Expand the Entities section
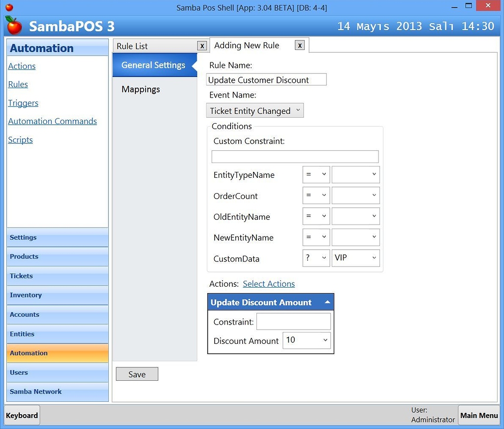Viewport: 504px width, 429px height. [x=57, y=334]
